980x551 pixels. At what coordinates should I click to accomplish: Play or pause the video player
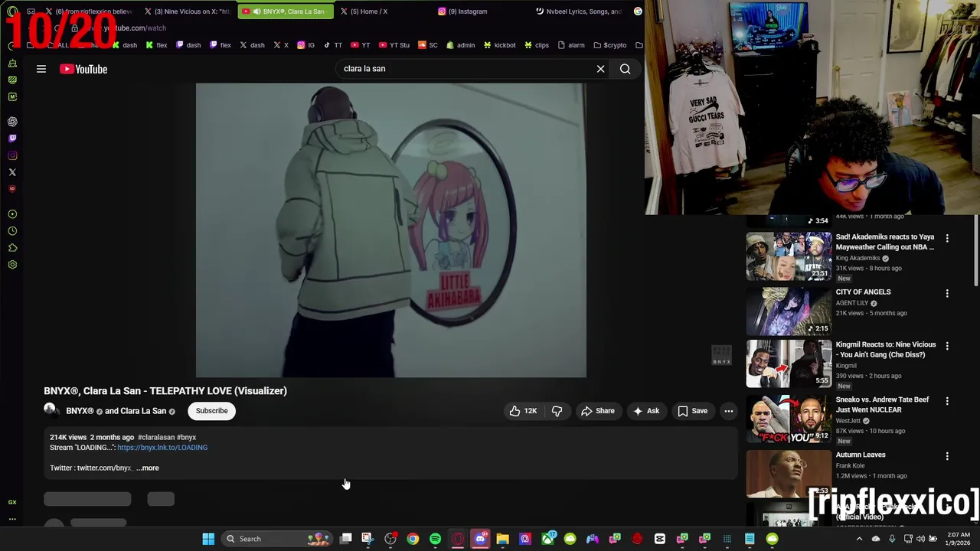click(x=390, y=230)
